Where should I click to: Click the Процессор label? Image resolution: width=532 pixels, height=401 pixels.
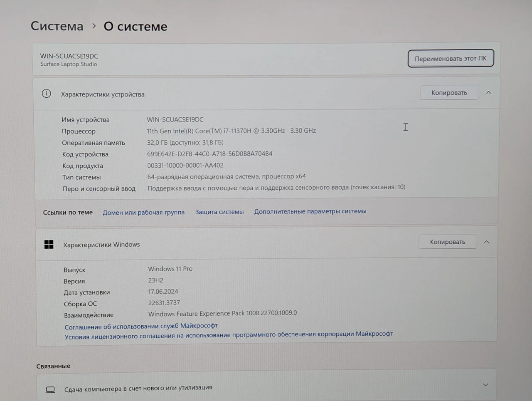click(x=79, y=131)
